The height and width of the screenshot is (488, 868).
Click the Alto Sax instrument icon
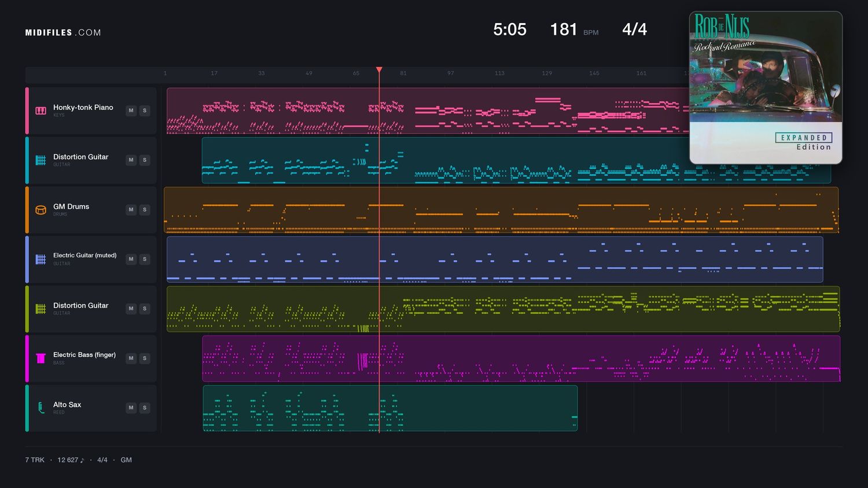click(x=41, y=408)
